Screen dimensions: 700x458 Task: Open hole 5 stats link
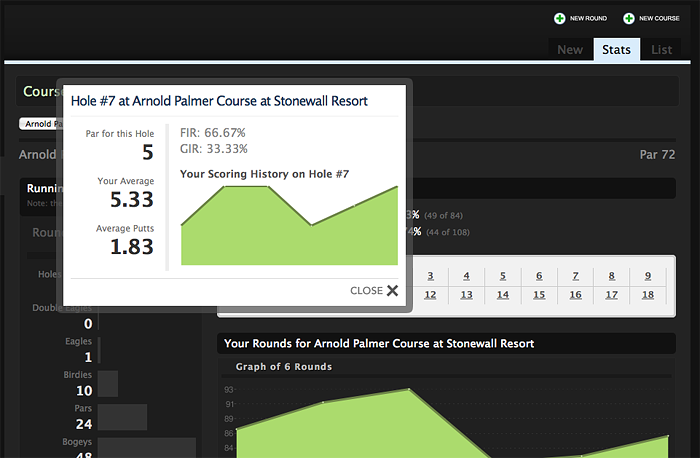point(503,276)
